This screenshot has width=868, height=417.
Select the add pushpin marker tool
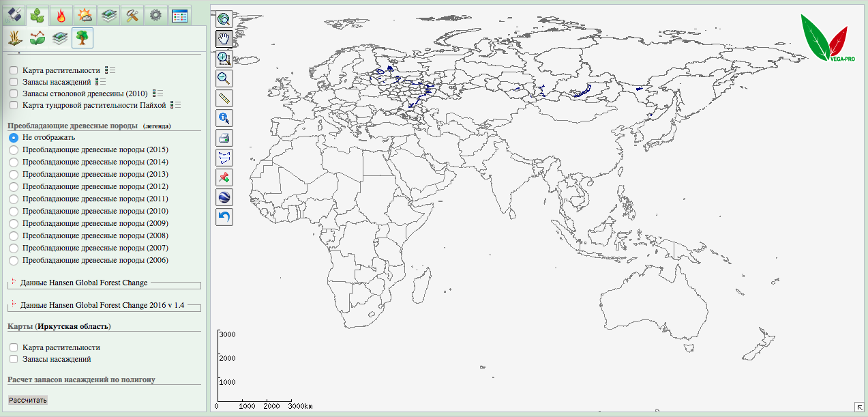coord(224,177)
